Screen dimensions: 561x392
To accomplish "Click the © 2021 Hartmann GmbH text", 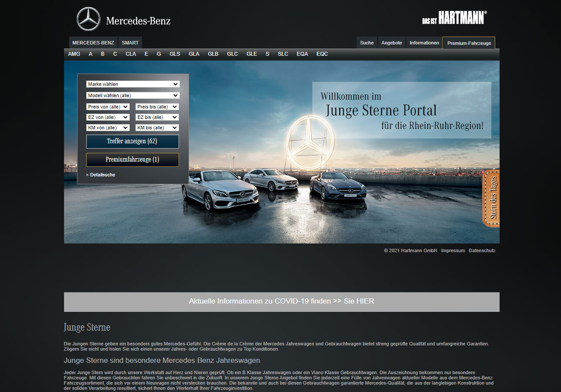I will [410, 250].
